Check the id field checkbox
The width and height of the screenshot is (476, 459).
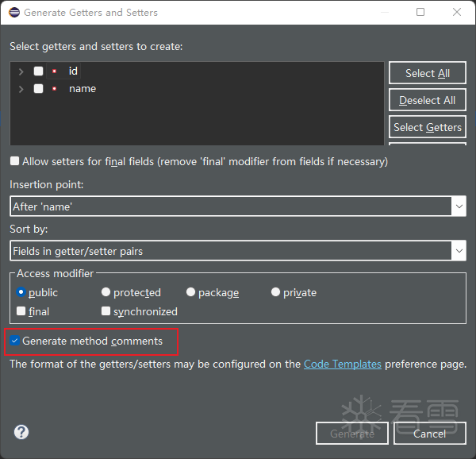point(39,71)
